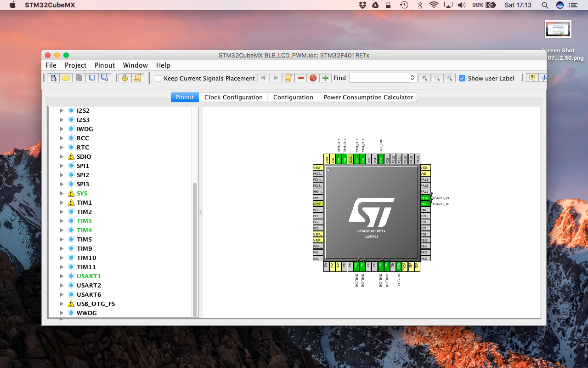
Task: Click the Zoom In magnifier icon
Action: pos(424,78)
